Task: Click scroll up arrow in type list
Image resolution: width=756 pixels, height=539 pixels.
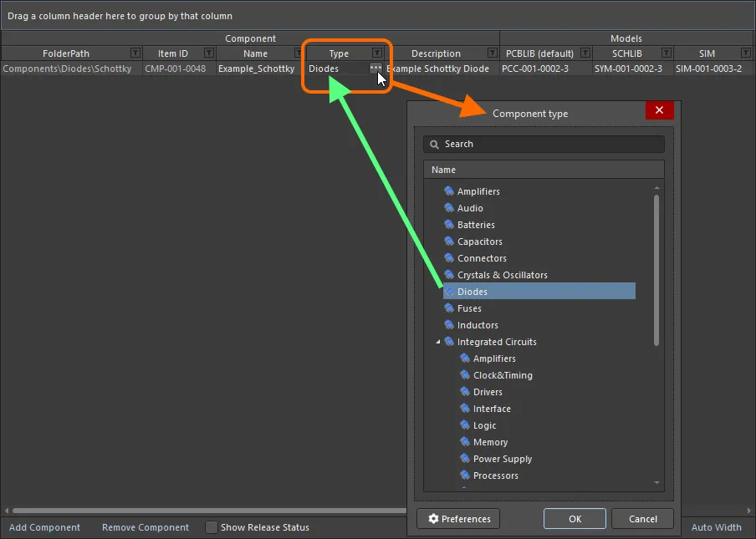Action: pyautogui.click(x=656, y=188)
